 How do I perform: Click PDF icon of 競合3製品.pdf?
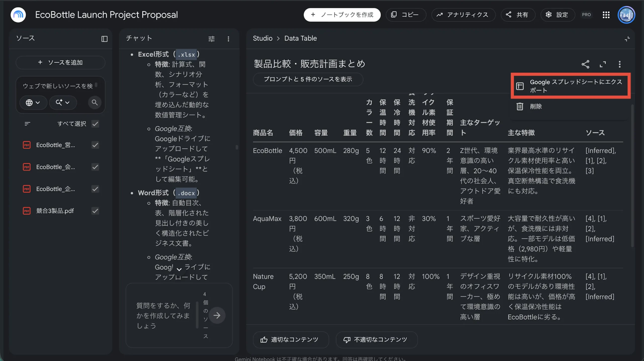[x=27, y=211]
